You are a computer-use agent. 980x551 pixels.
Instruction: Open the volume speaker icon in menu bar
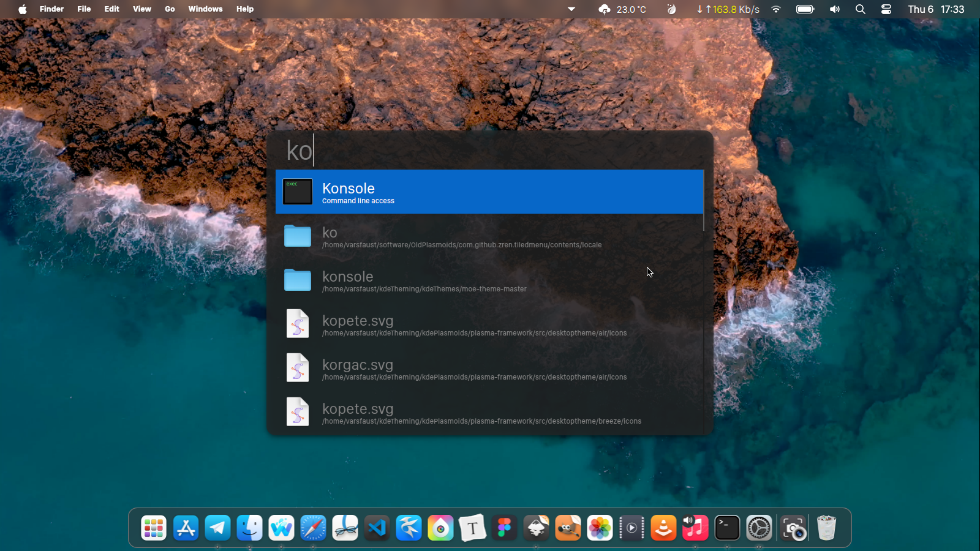click(x=834, y=9)
